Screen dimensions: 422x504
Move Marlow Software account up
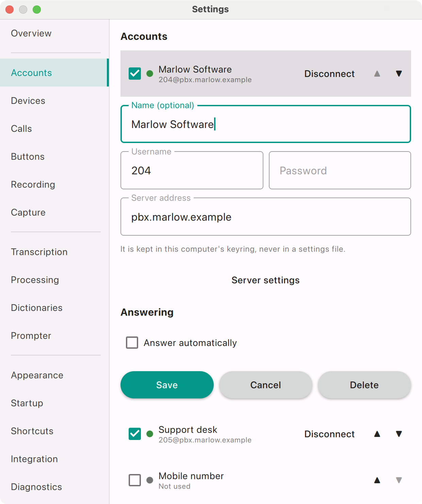(x=377, y=74)
